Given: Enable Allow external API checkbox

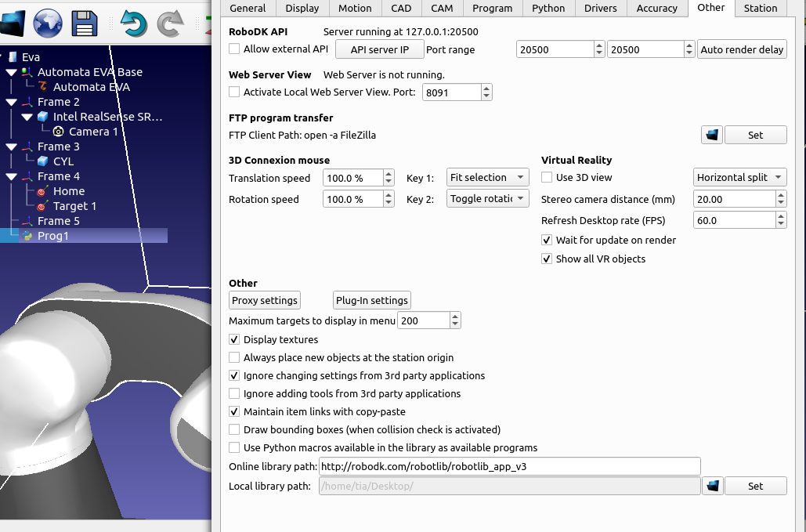Looking at the screenshot, I should pyautogui.click(x=234, y=49).
